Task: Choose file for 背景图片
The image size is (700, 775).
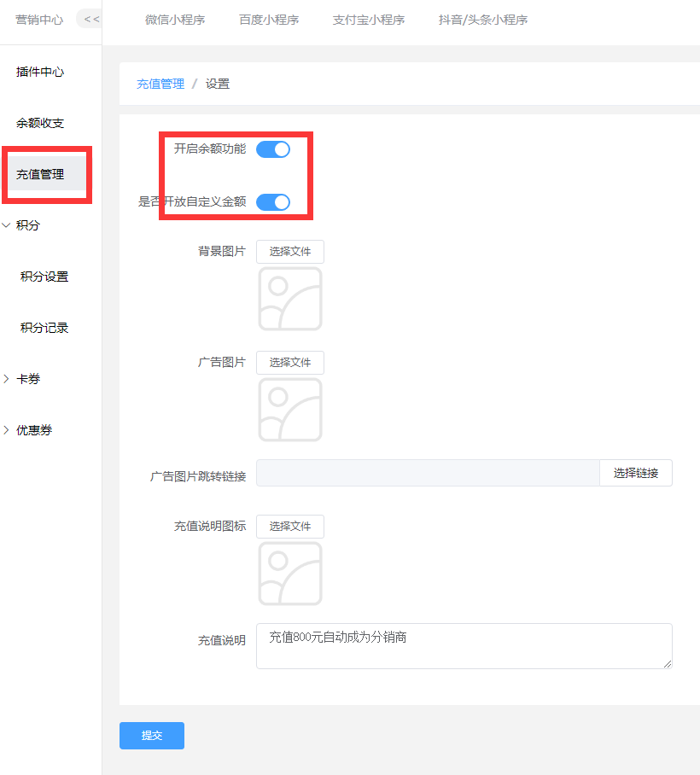Action: tap(290, 252)
